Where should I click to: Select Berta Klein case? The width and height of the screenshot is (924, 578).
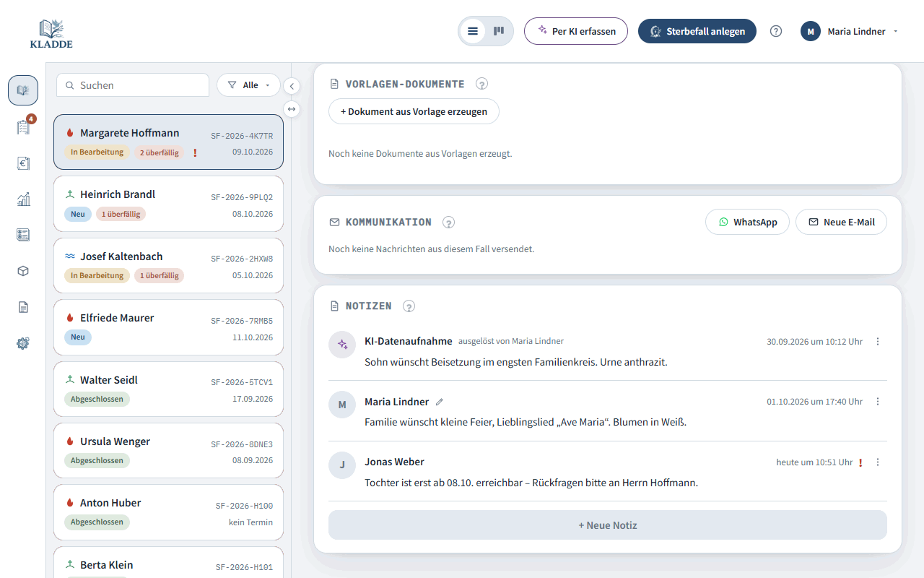click(x=168, y=562)
